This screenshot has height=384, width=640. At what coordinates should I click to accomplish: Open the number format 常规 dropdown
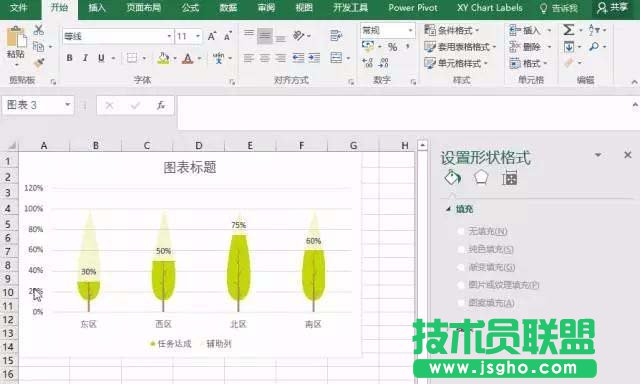pyautogui.click(x=410, y=30)
